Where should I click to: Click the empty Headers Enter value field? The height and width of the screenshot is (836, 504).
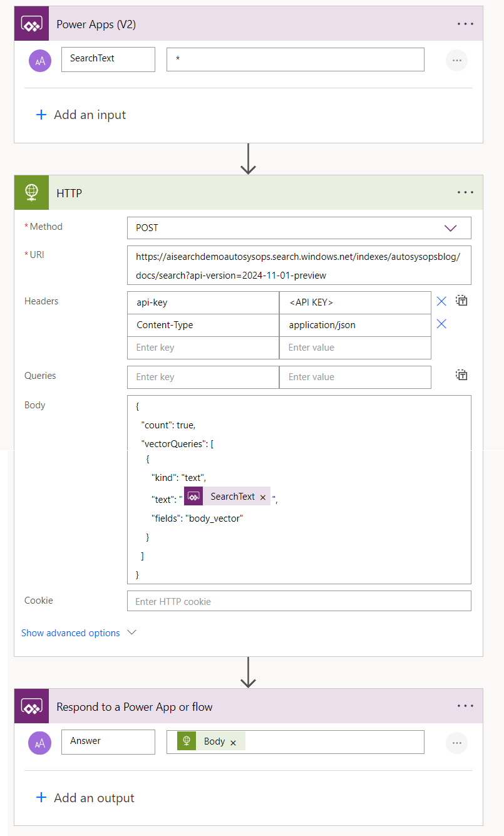(x=355, y=348)
